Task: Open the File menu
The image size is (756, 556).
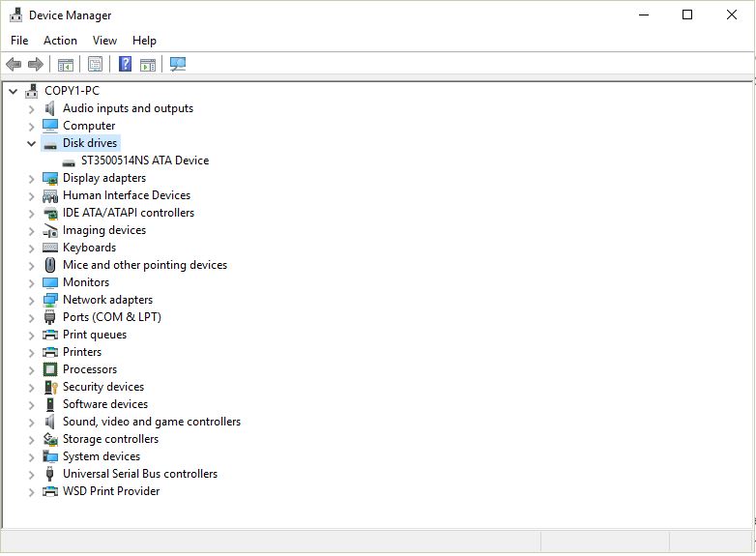Action: 19,41
